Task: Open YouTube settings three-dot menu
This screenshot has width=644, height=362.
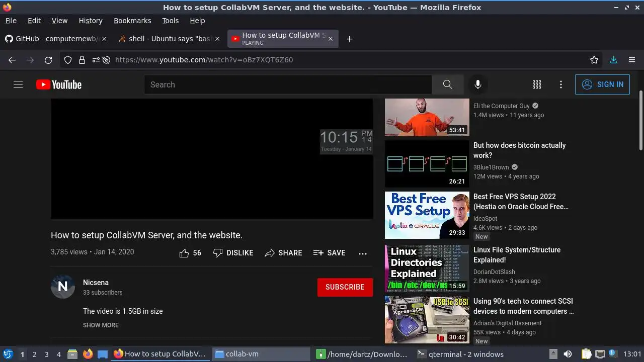Action: (561, 84)
